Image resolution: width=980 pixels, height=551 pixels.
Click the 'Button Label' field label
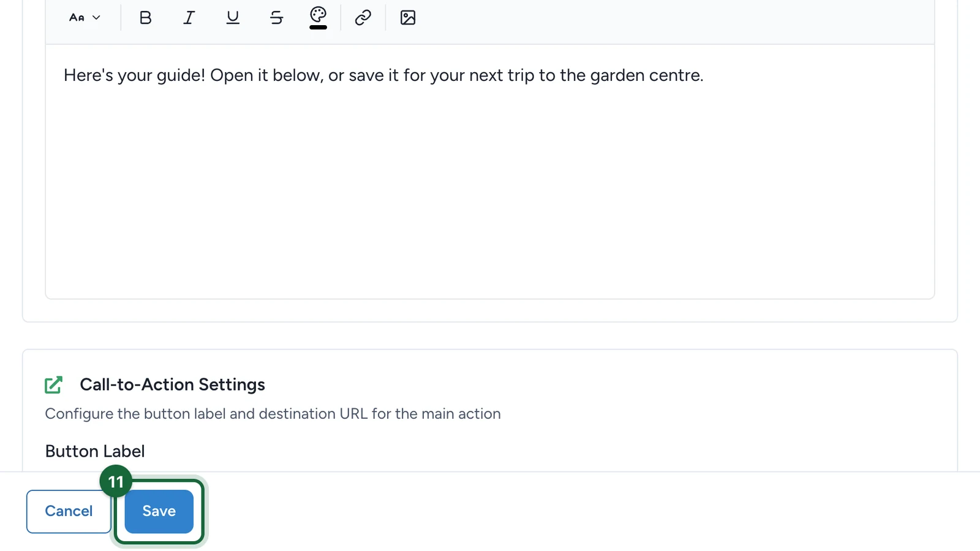pyautogui.click(x=95, y=451)
